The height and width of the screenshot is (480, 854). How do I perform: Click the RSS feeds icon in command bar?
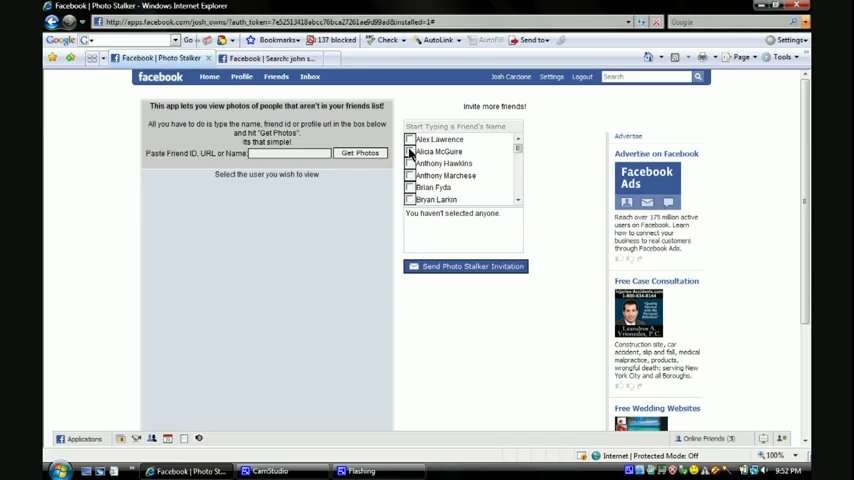point(675,57)
